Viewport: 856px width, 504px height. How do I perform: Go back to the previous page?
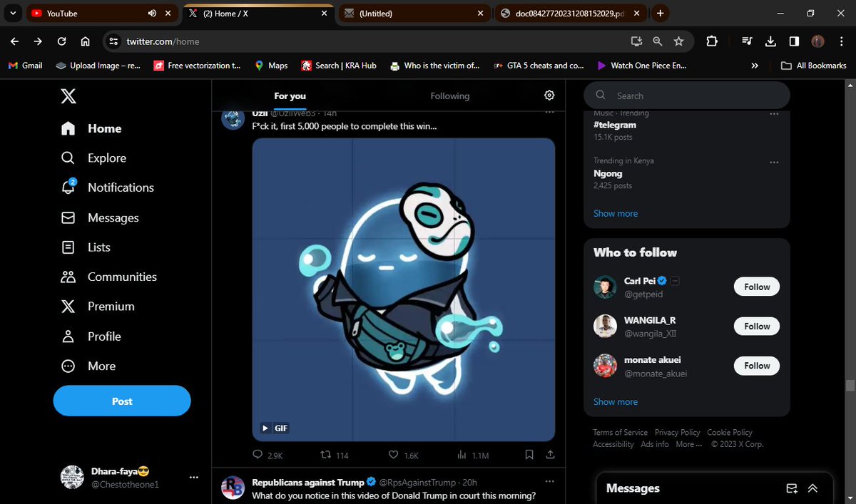[14, 41]
